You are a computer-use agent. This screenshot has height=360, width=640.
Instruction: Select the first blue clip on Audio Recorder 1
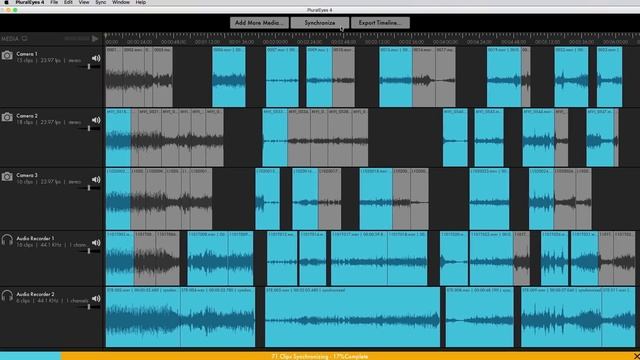click(x=120, y=258)
